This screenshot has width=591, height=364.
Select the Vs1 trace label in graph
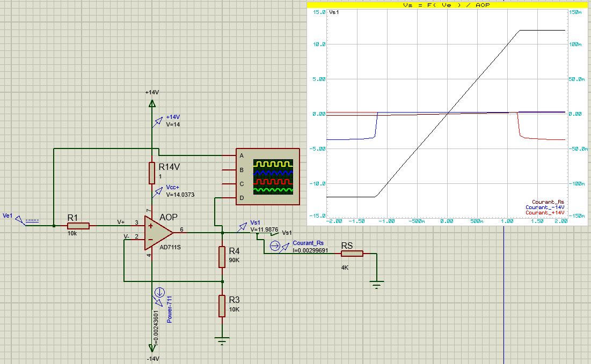pyautogui.click(x=334, y=12)
